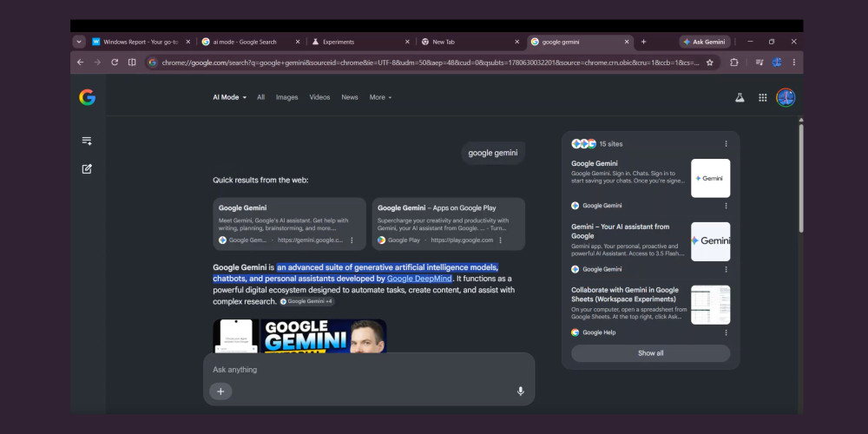Click the address bar URL

431,62
